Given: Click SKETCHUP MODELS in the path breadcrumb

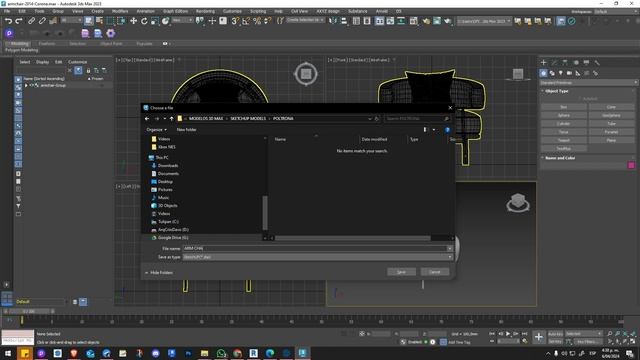Looking at the screenshot, I should click(x=248, y=119).
